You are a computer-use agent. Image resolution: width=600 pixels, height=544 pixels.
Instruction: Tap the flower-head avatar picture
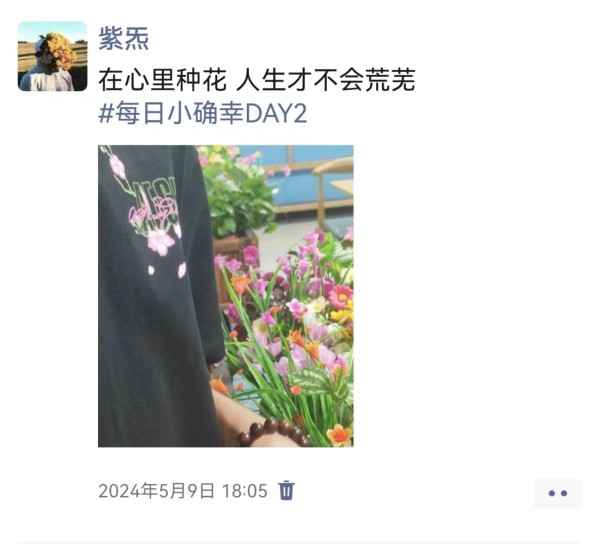[x=52, y=56]
